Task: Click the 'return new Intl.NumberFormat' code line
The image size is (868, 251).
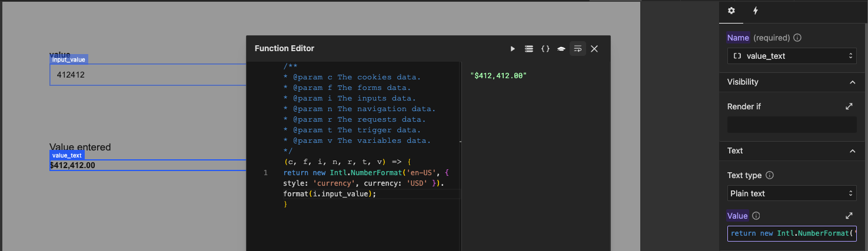Action: click(x=366, y=173)
